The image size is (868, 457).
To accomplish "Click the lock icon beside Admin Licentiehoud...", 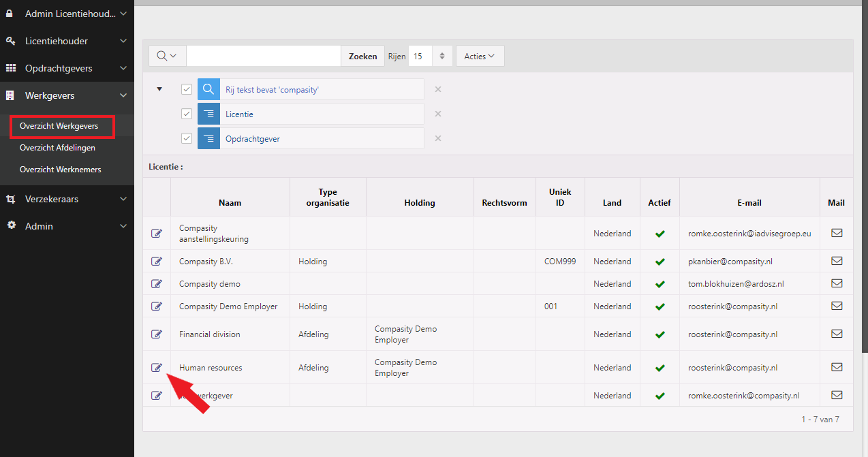I will pos(10,14).
